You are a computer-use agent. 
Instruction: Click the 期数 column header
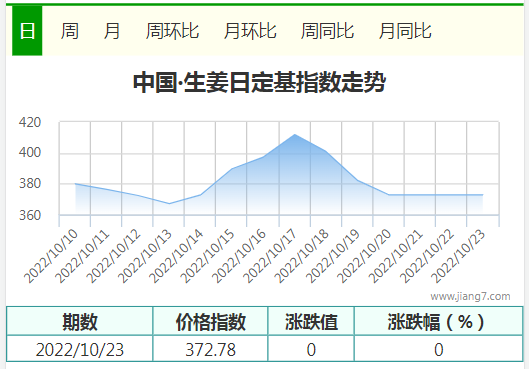pyautogui.click(x=80, y=321)
